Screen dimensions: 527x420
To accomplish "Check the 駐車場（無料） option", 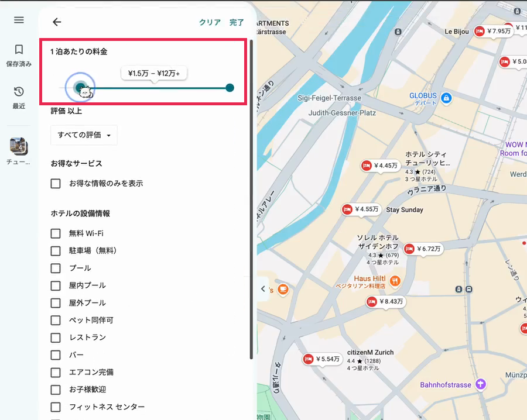I will point(56,251).
